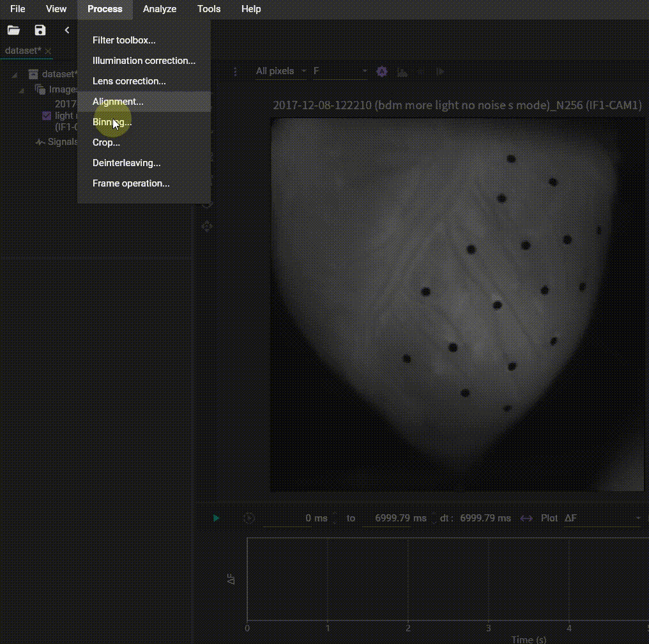Close the dataset tab
649x644 pixels.
tap(48, 50)
